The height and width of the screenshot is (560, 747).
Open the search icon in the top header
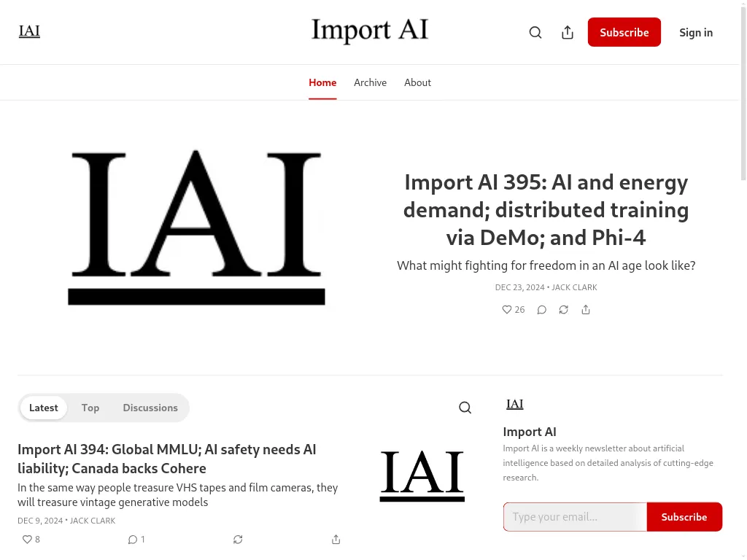(x=535, y=32)
